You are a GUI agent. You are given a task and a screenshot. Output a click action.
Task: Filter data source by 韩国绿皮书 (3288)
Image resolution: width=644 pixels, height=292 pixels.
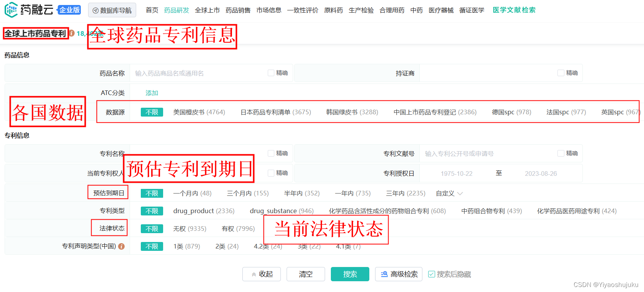(352, 112)
